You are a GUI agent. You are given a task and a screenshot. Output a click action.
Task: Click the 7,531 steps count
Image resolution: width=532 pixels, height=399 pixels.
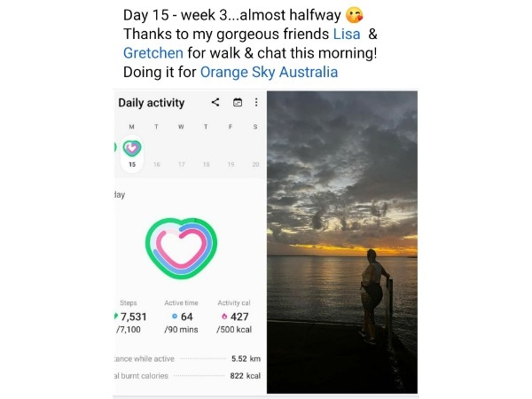coord(133,317)
